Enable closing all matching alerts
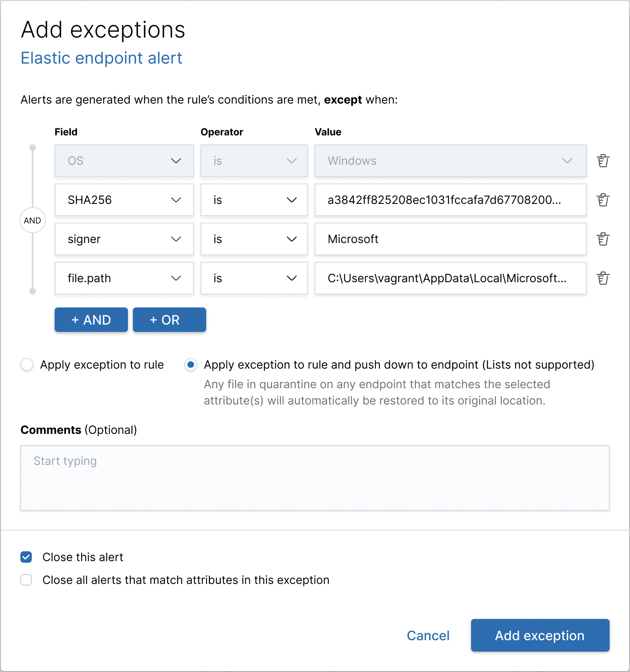The height and width of the screenshot is (672, 630). click(26, 580)
